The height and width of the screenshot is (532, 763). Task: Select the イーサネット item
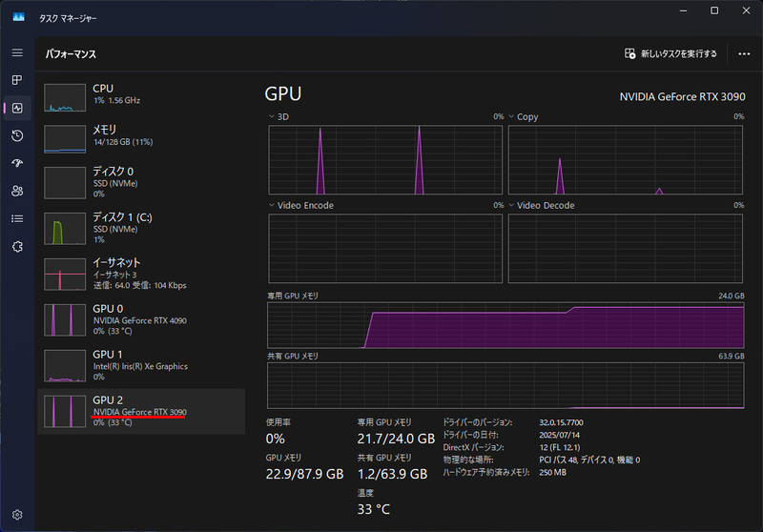pyautogui.click(x=141, y=274)
